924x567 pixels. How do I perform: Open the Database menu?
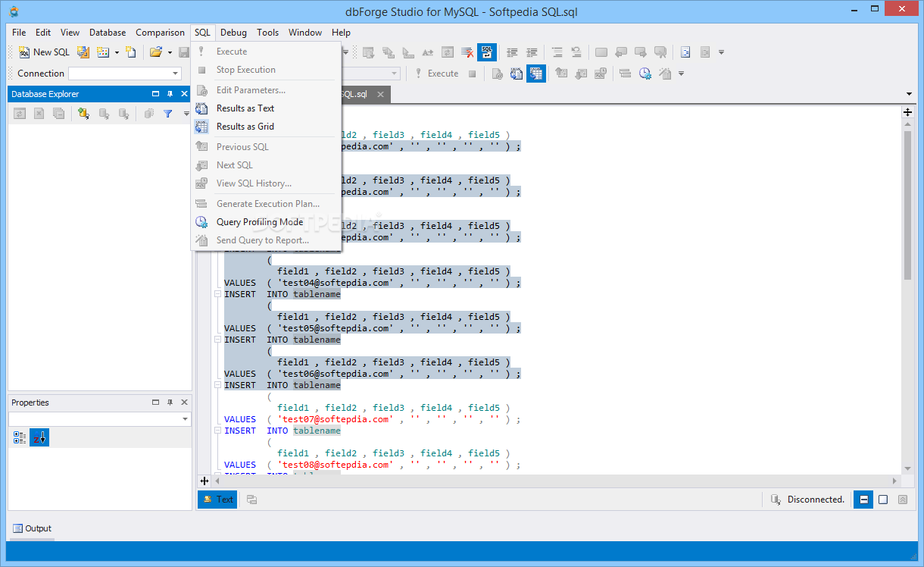[x=108, y=33]
